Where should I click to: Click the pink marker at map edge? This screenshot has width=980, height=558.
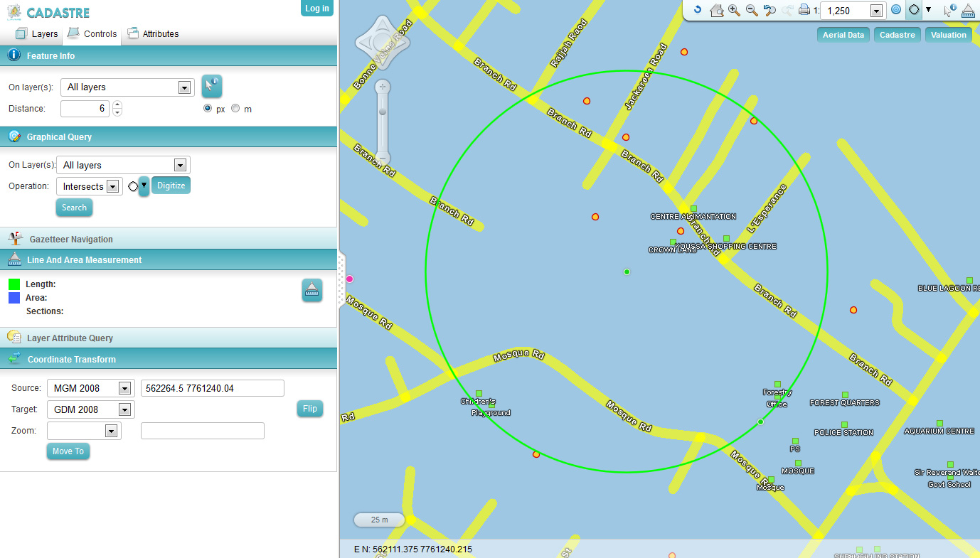[x=349, y=279]
